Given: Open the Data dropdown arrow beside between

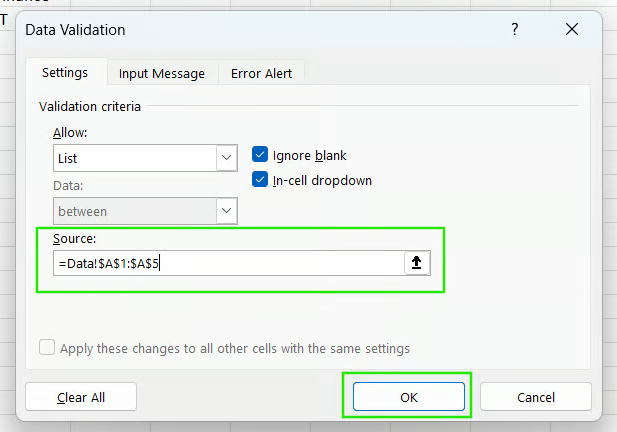Looking at the screenshot, I should click(x=226, y=211).
